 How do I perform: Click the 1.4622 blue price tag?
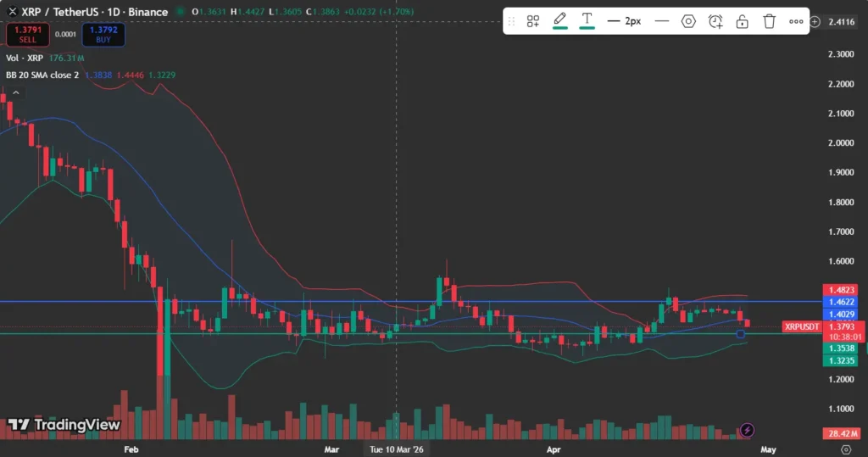pos(841,302)
